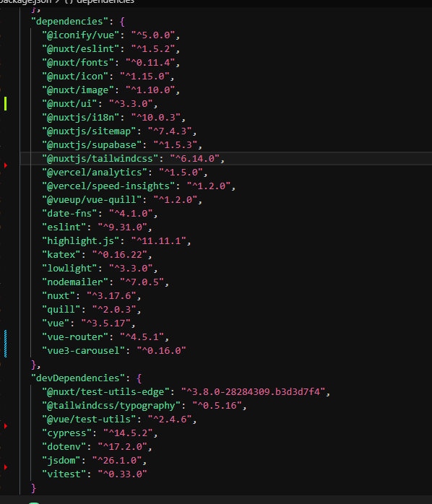Click red deletion arrow below the @vue/test-utils line
432x504 pixels.
[6, 426]
